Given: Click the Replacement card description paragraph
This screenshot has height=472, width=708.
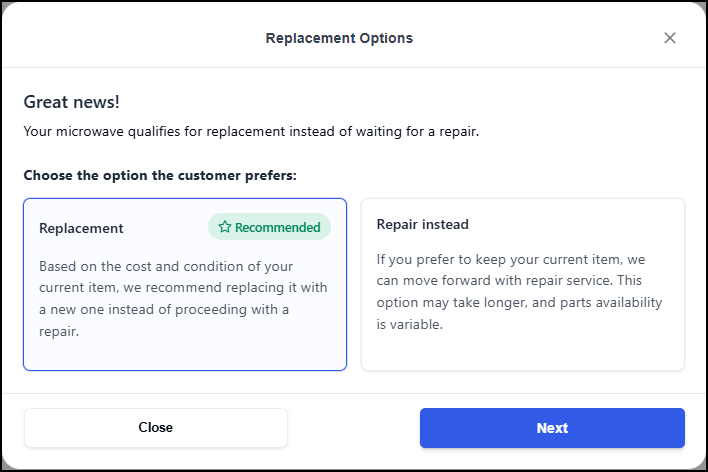Looking at the screenshot, I should (183, 298).
